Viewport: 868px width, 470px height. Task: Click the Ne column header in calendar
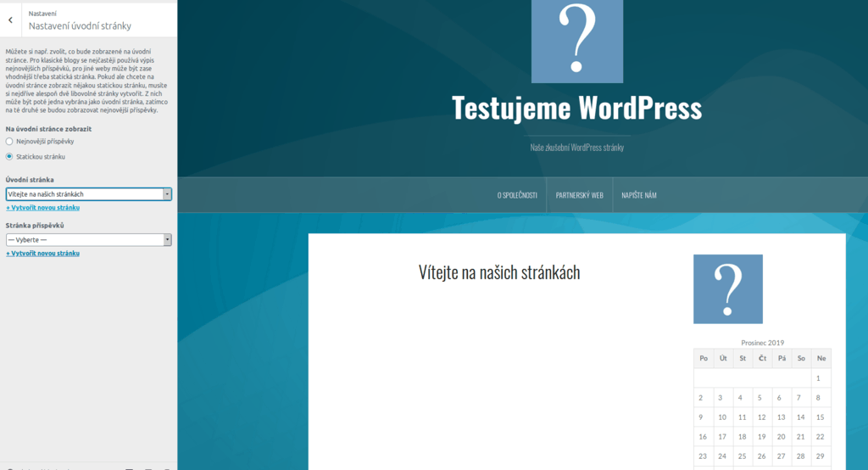pyautogui.click(x=821, y=358)
